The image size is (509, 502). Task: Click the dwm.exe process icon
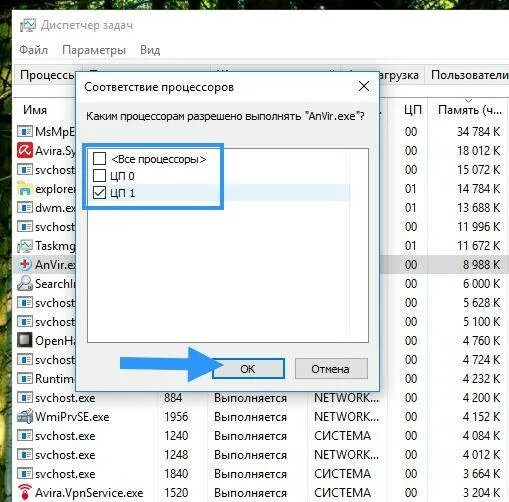pos(25,207)
